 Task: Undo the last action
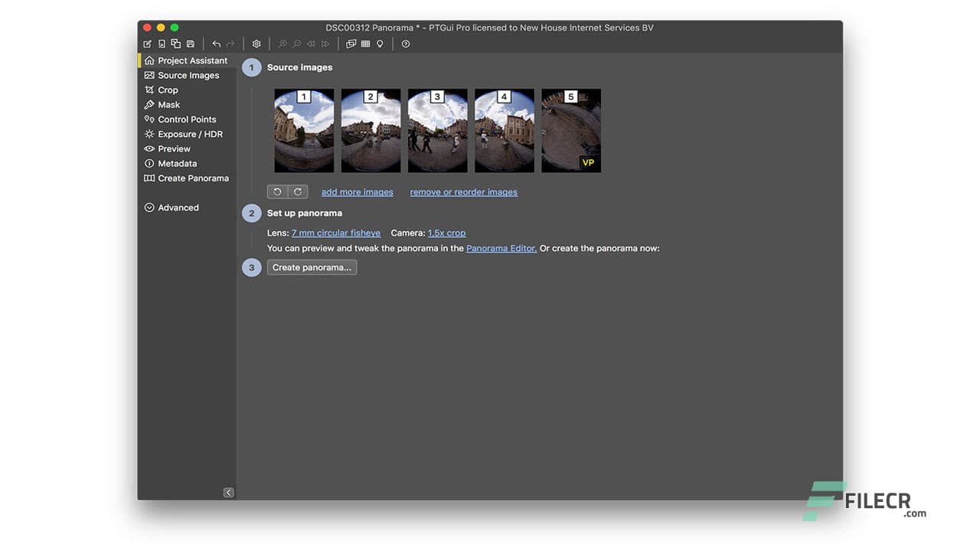215,44
